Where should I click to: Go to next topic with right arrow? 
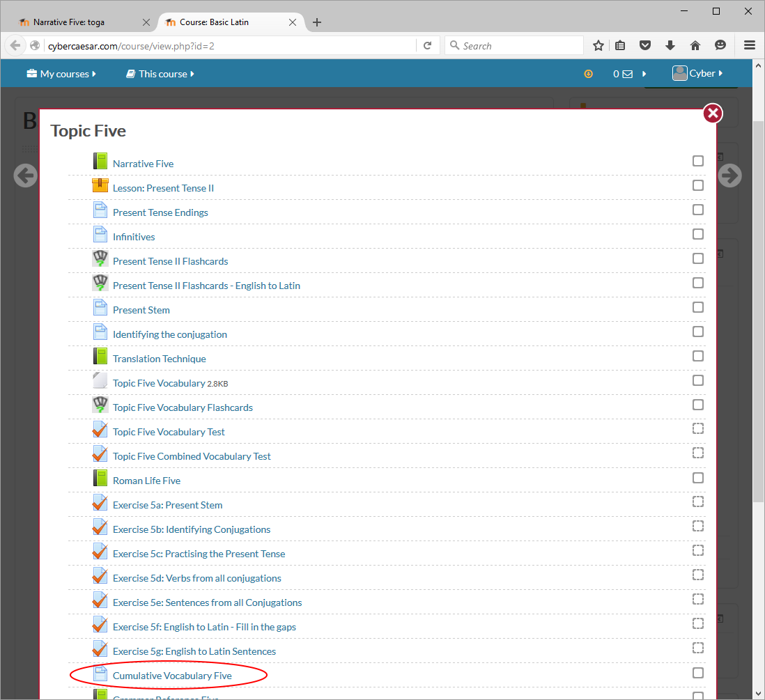pyautogui.click(x=730, y=176)
